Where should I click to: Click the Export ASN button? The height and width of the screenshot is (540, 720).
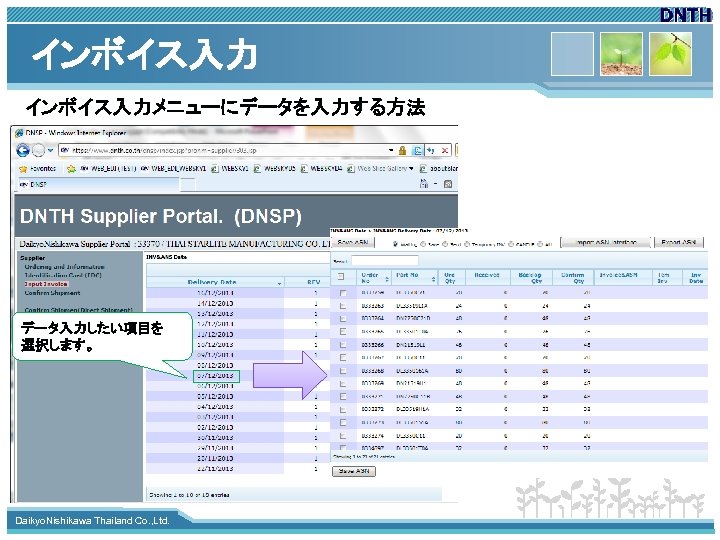(679, 242)
